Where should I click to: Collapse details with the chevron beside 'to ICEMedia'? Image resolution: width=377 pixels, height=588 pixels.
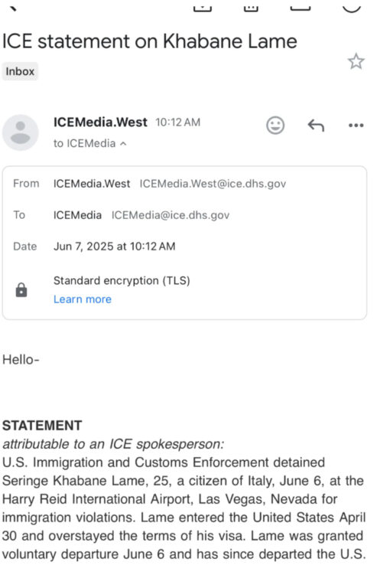tap(123, 144)
